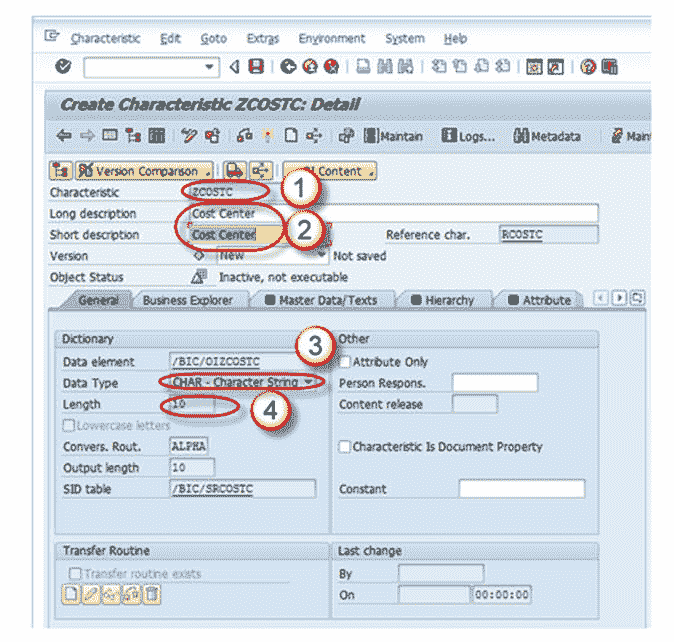Image resolution: width=674 pixels, height=642 pixels.
Task: Click the create transfer routine icon
Action: click(70, 594)
